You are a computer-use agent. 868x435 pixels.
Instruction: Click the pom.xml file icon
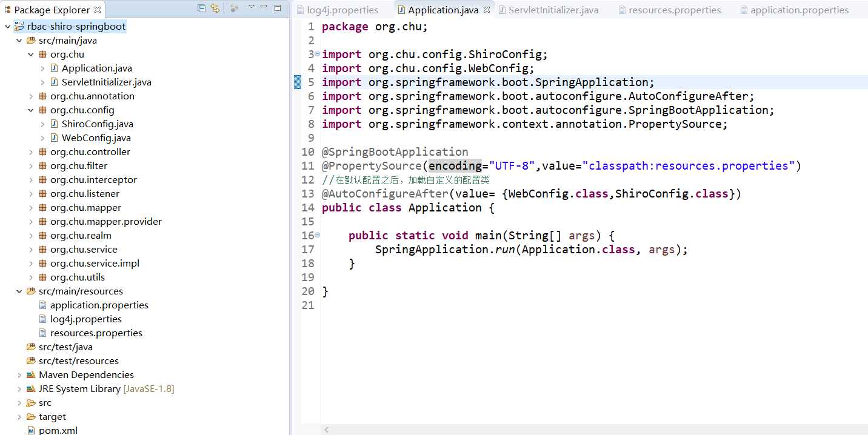pos(31,430)
